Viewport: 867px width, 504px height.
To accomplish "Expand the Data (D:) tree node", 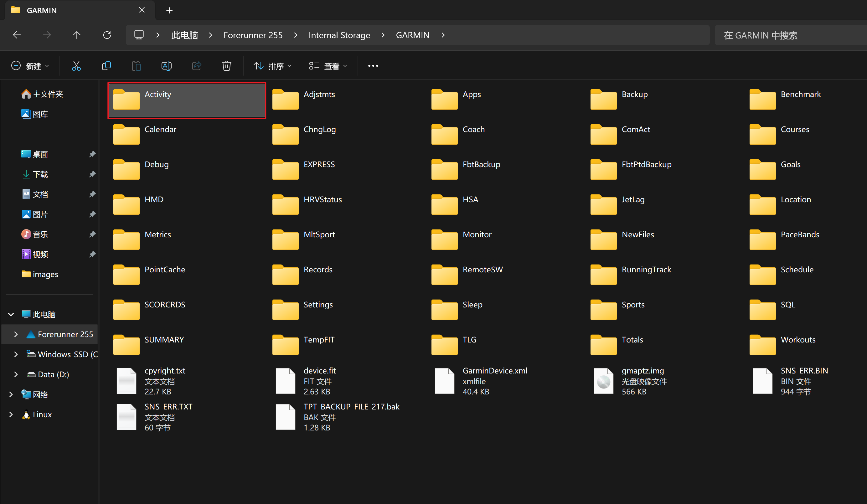I will click(16, 374).
